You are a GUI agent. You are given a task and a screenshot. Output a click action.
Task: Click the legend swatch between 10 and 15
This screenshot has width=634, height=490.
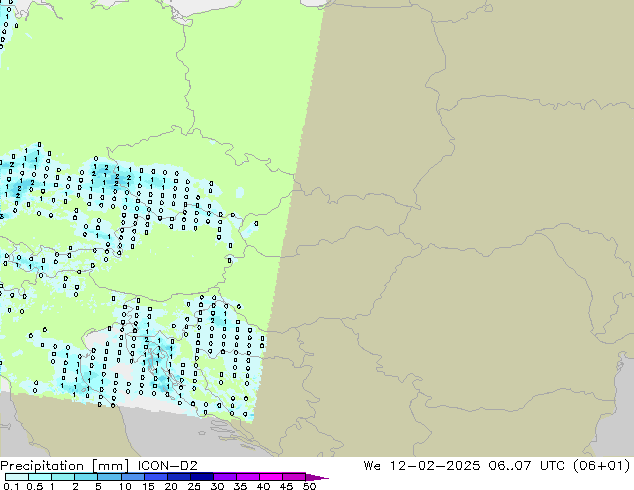(x=132, y=477)
